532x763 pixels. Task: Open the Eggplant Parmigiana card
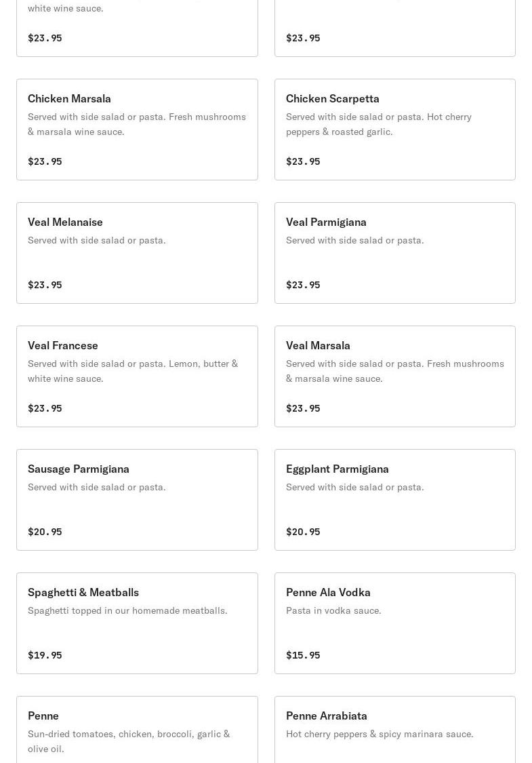(x=394, y=500)
